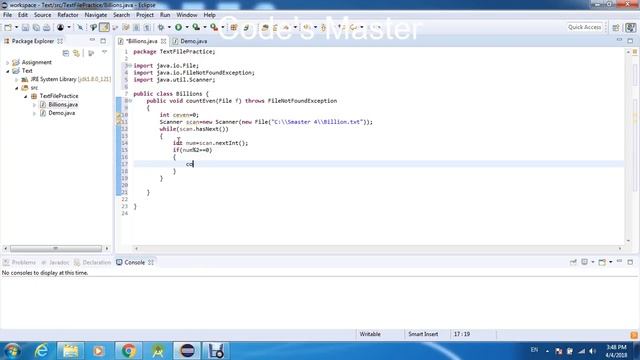Toggle Link with Editor in Package Explorer
The image size is (640, 360).
tap(76, 53)
